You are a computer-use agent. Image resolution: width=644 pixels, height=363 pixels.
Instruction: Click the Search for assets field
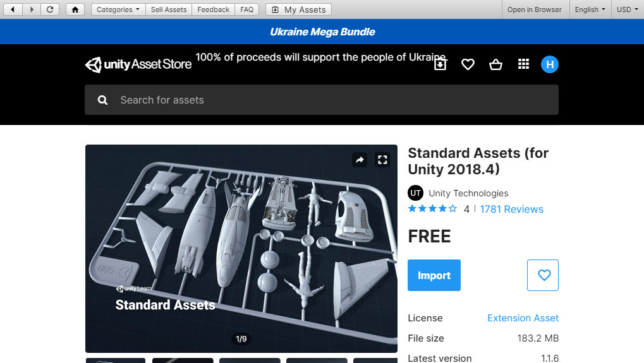click(x=322, y=100)
